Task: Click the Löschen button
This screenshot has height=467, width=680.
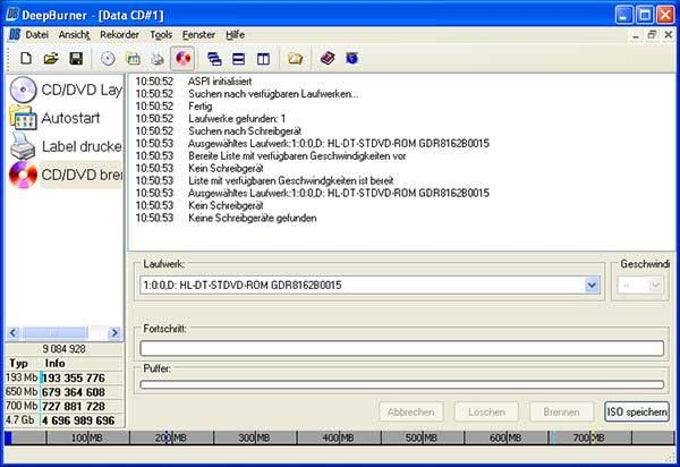Action: pyautogui.click(x=486, y=412)
